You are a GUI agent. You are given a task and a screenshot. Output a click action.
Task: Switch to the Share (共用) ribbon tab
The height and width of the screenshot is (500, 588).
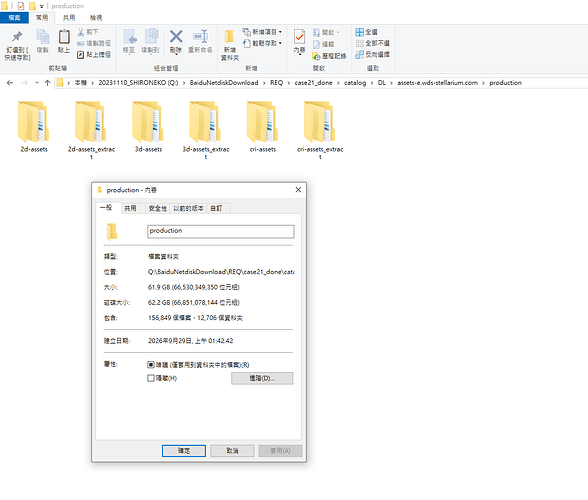[69, 18]
